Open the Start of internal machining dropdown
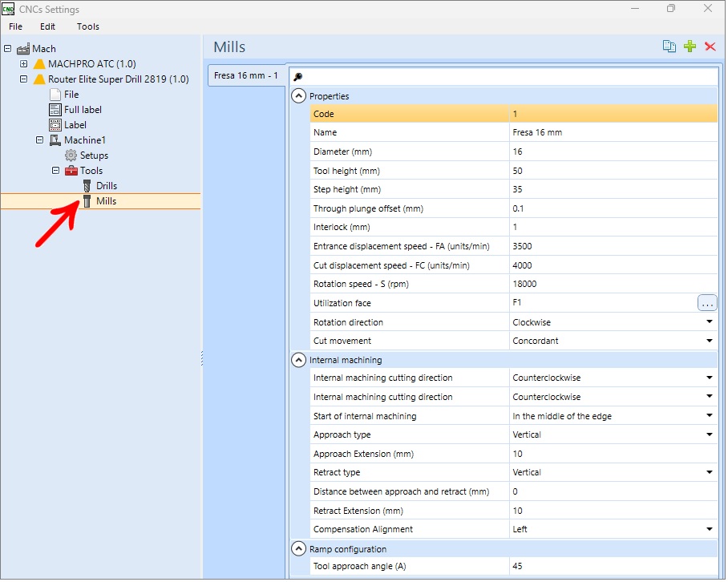 pos(710,417)
